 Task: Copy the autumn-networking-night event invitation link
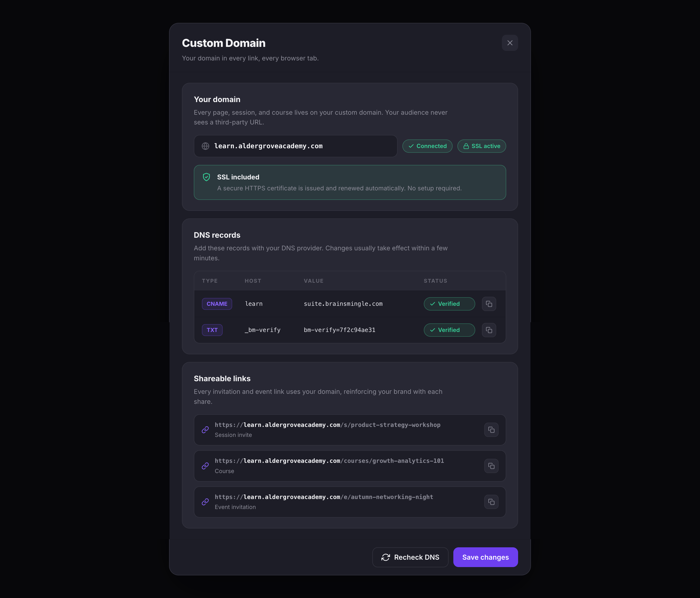point(491,502)
